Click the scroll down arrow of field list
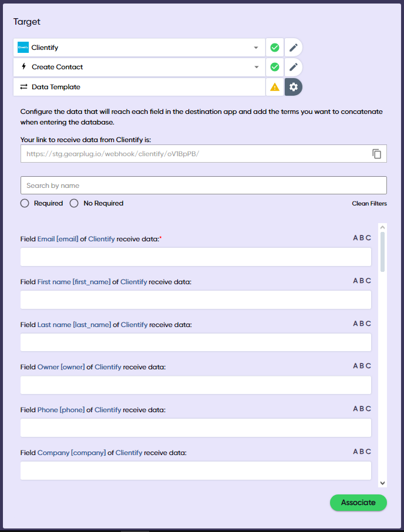This screenshot has height=532, width=404. [383, 483]
